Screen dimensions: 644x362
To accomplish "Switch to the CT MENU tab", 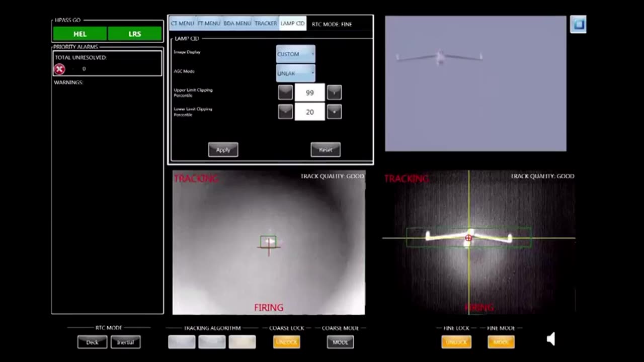I will [182, 24].
